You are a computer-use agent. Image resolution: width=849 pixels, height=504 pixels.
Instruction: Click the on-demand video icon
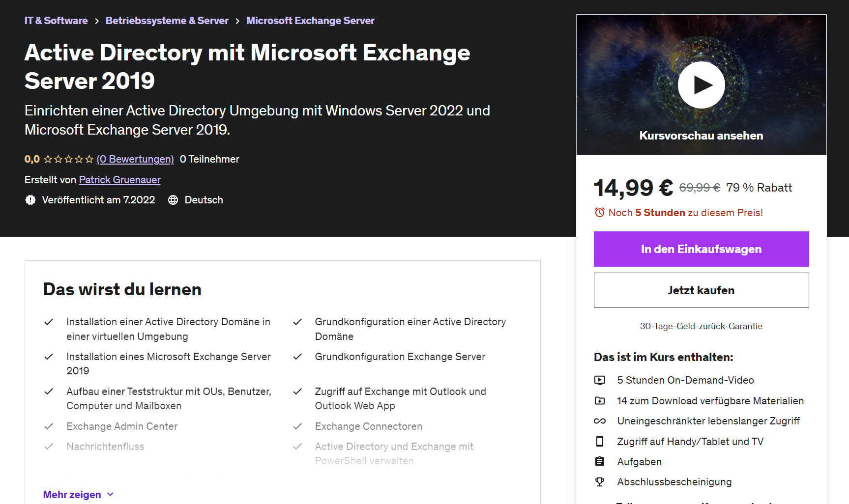600,380
